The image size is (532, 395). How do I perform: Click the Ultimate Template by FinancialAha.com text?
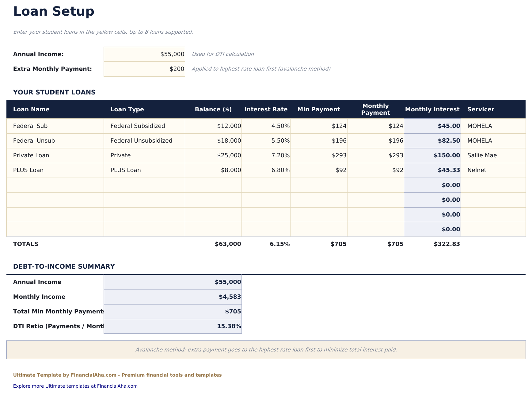[117, 375]
